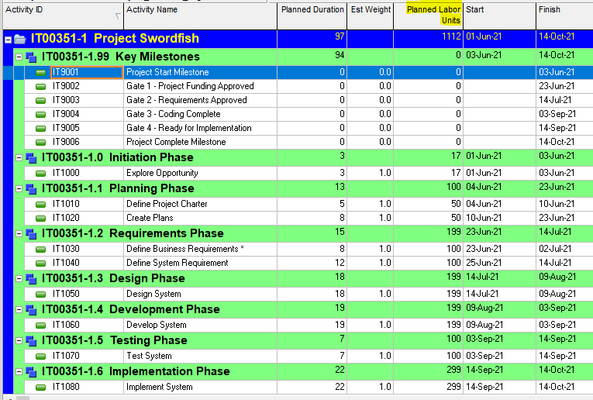The width and height of the screenshot is (593, 400).
Task: Select the IT9001 Activity ID cell
Action: click(87, 73)
